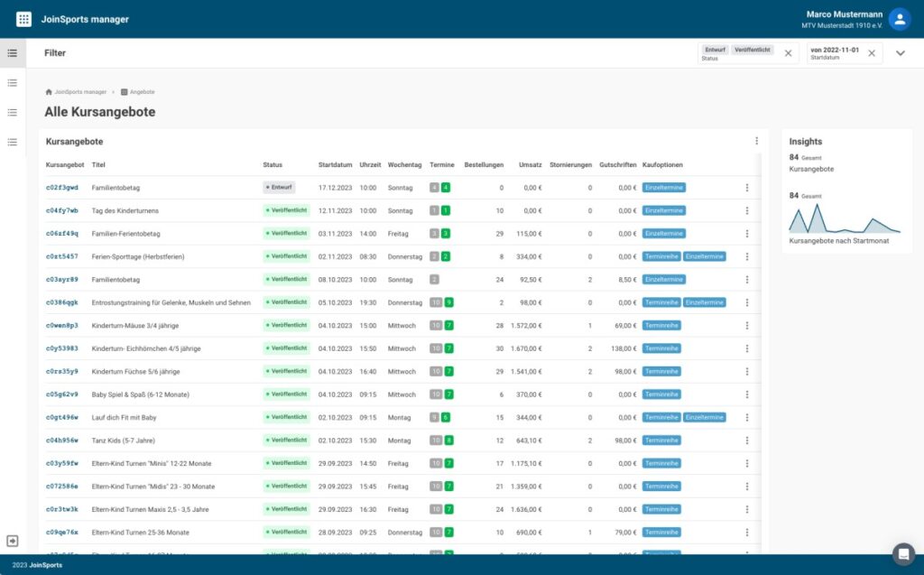Click the Entwurf status badge in table

(279, 188)
